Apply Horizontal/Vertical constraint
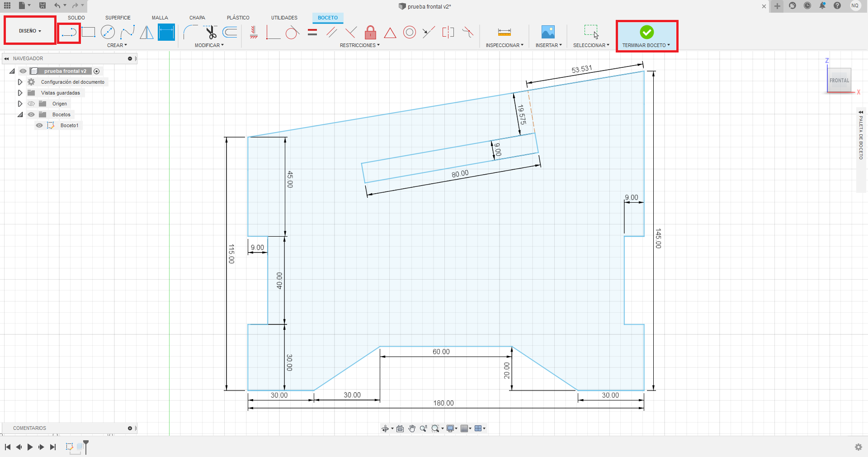 point(254,32)
